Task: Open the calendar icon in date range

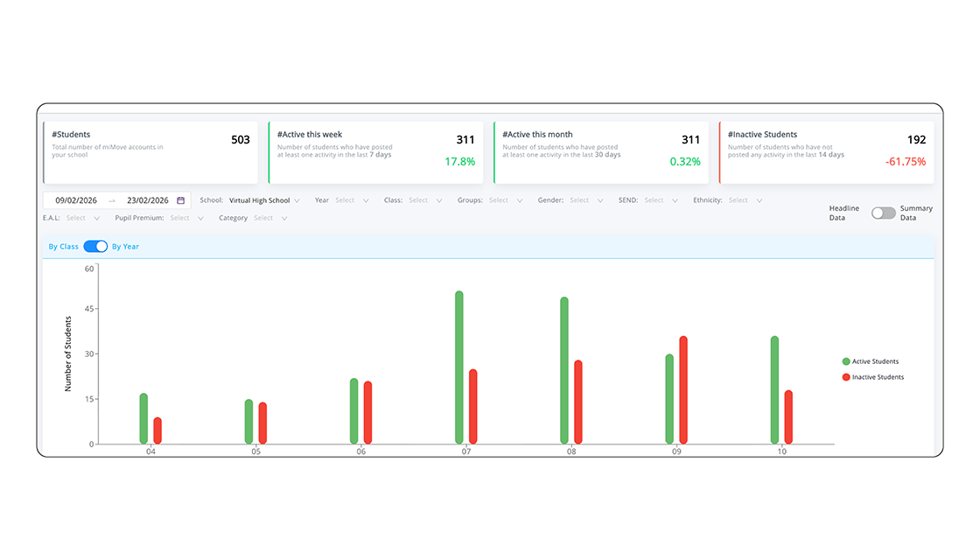Action: coord(181,200)
